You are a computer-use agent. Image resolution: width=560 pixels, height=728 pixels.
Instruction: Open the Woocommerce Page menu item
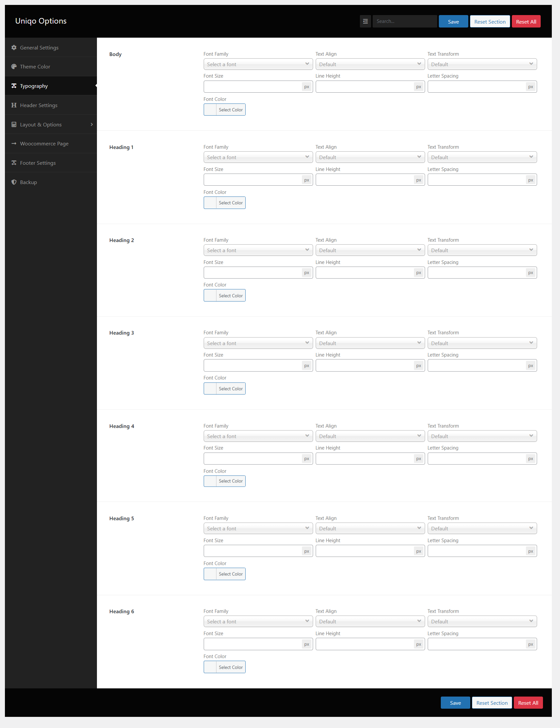pos(44,144)
